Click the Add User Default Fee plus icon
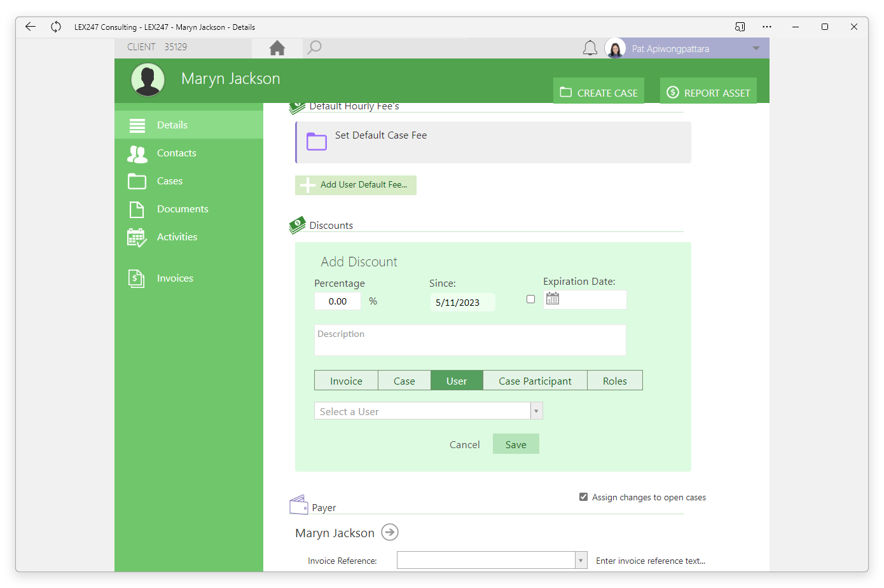Image resolution: width=884 pixels, height=588 pixels. 308,185
